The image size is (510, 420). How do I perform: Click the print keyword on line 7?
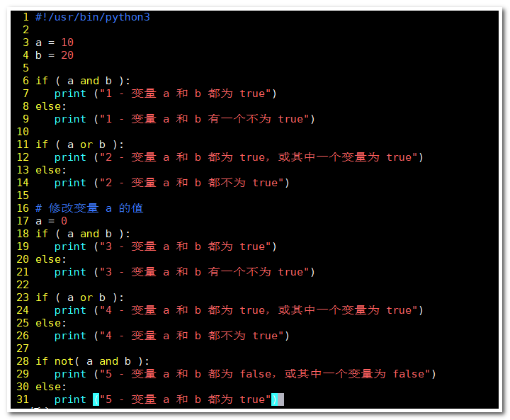click(70, 93)
